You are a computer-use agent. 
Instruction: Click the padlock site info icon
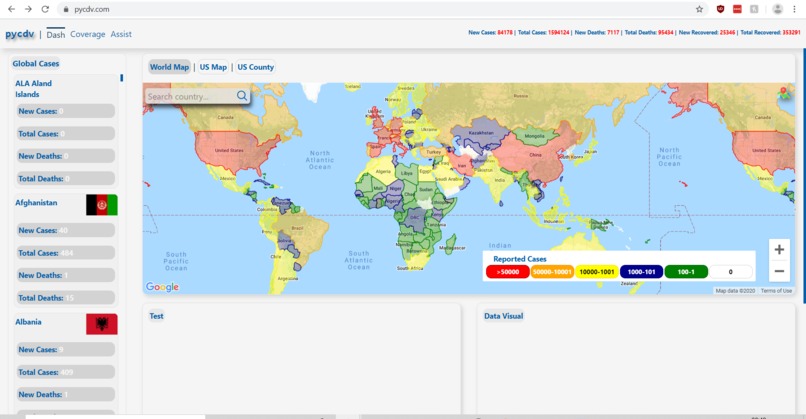pos(66,9)
